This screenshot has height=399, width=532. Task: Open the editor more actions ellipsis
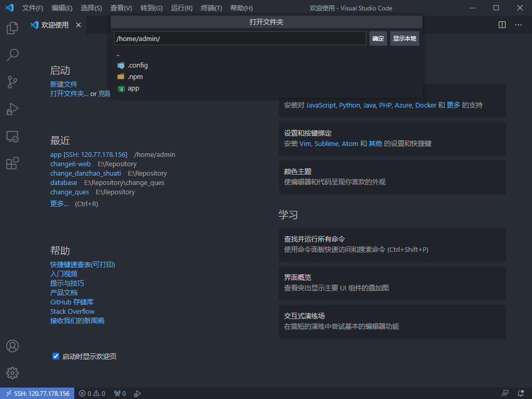[x=518, y=25]
